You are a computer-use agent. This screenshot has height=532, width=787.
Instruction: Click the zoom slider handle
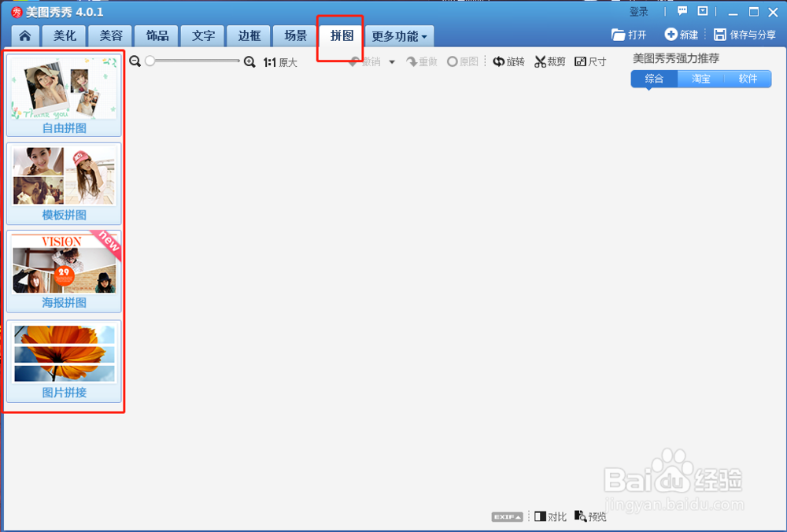click(x=150, y=61)
